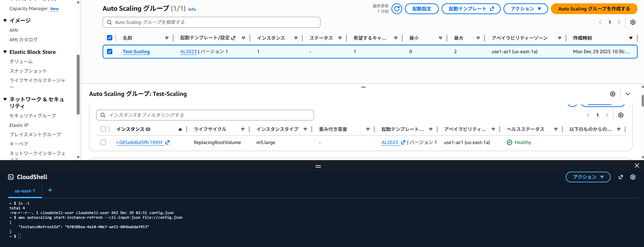Click the sidebar vertical scrollbar thumb
Screen dimensions: 644x247
coord(78,84)
